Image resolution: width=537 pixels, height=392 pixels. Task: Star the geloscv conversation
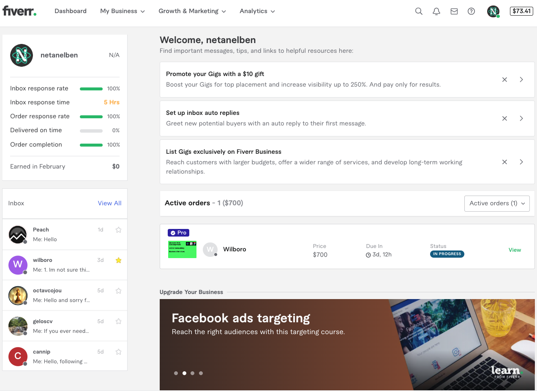(x=118, y=321)
